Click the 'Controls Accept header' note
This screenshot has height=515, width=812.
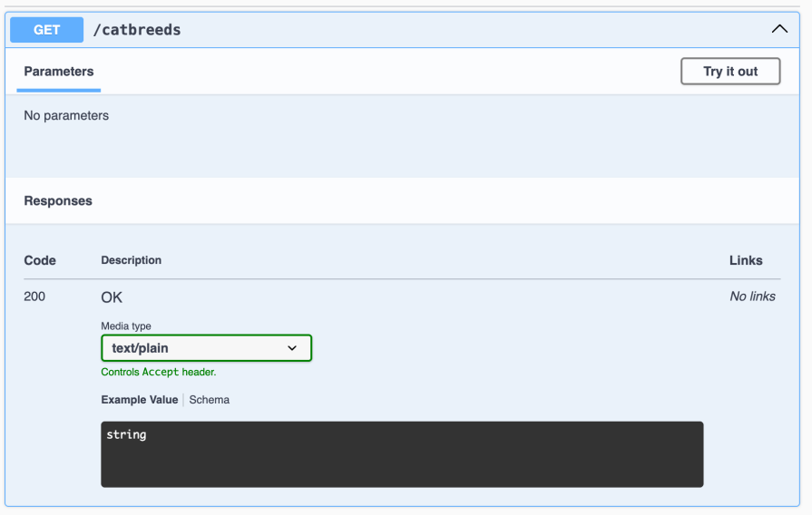(159, 372)
